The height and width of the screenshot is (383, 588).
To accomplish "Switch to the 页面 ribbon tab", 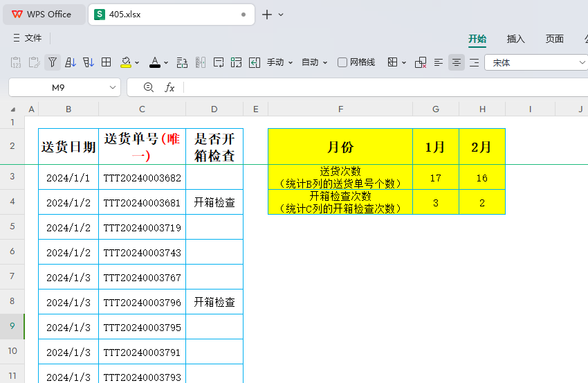I will (x=554, y=39).
